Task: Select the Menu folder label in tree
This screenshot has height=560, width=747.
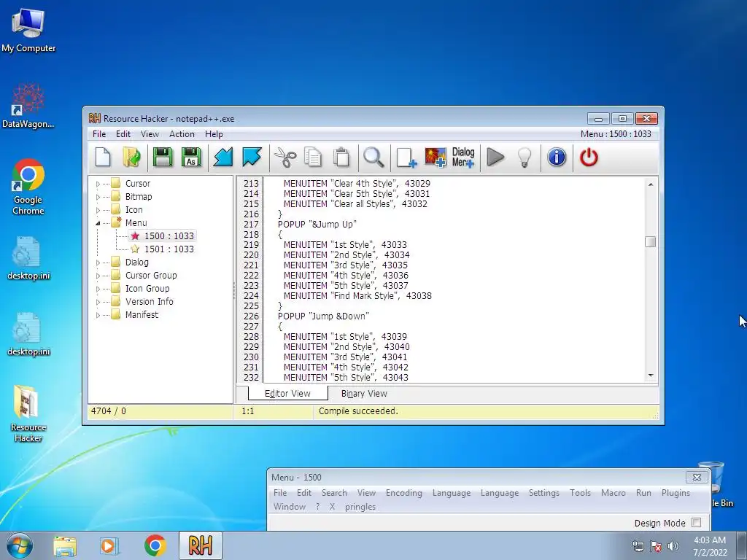Action: (x=136, y=223)
